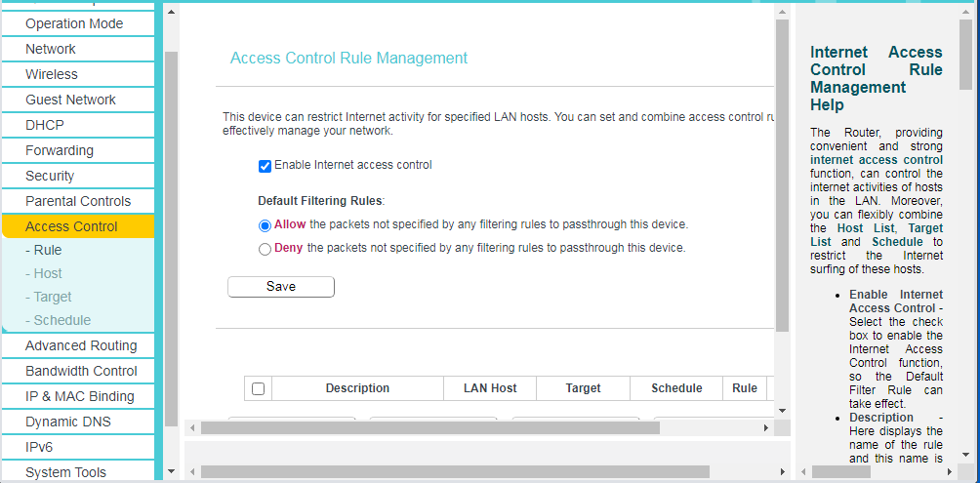
Task: Expand the Advanced Routing menu
Action: (81, 345)
